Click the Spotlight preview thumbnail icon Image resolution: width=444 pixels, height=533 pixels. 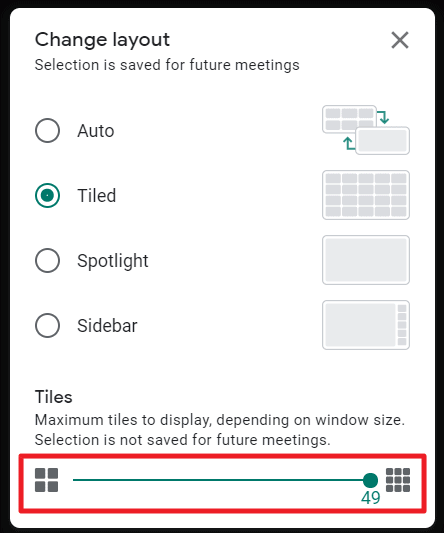click(x=366, y=260)
